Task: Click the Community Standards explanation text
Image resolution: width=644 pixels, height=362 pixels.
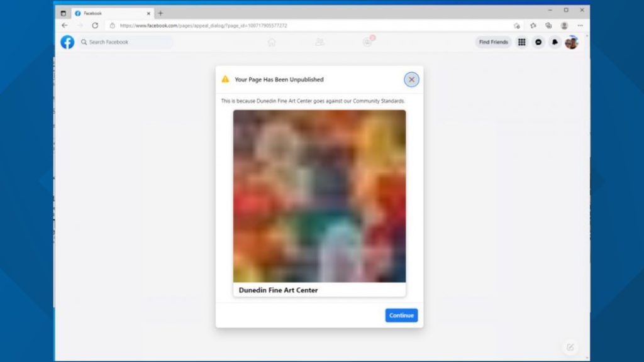Action: [313, 101]
